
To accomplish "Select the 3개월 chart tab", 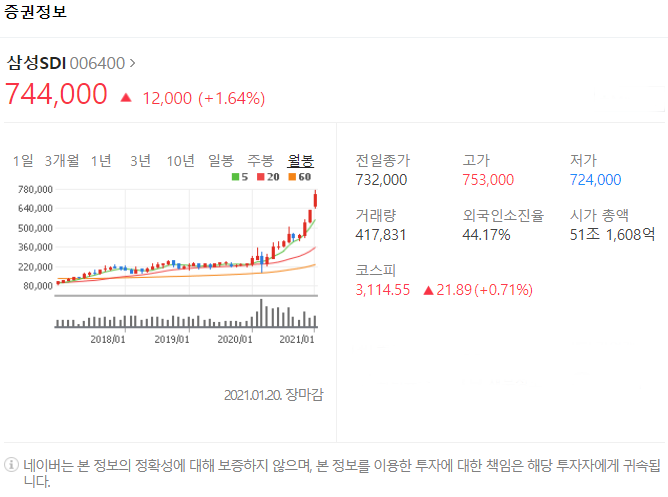I will (62, 161).
